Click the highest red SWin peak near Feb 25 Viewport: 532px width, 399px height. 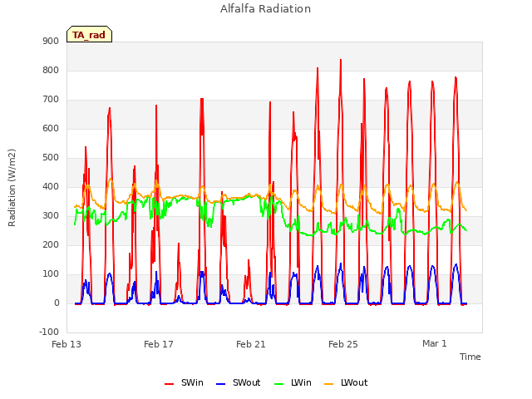(341, 61)
